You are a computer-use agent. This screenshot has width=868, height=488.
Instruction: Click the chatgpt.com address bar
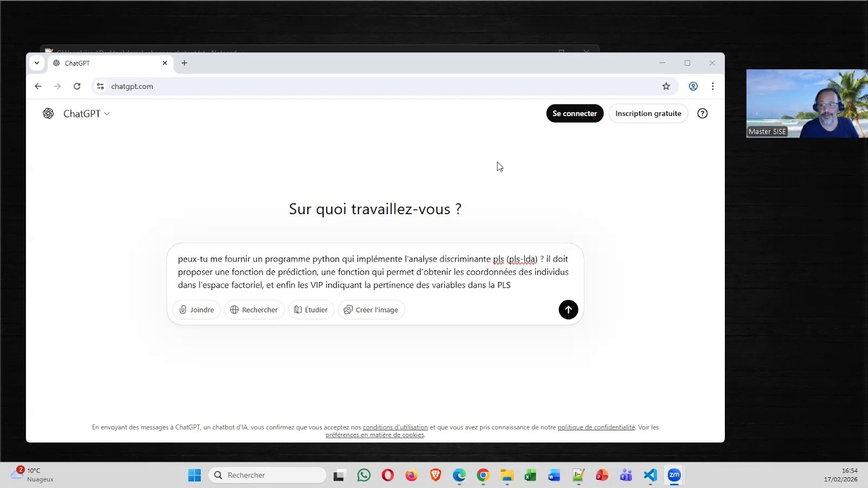pos(383,86)
